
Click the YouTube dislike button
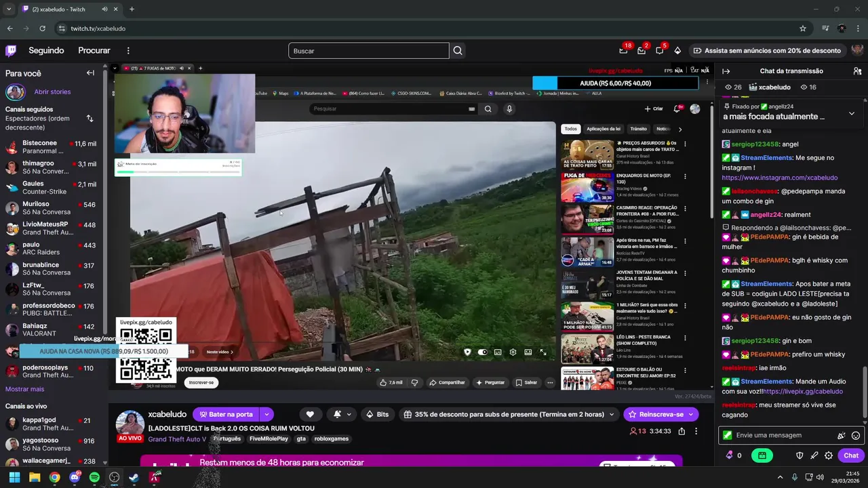point(414,382)
